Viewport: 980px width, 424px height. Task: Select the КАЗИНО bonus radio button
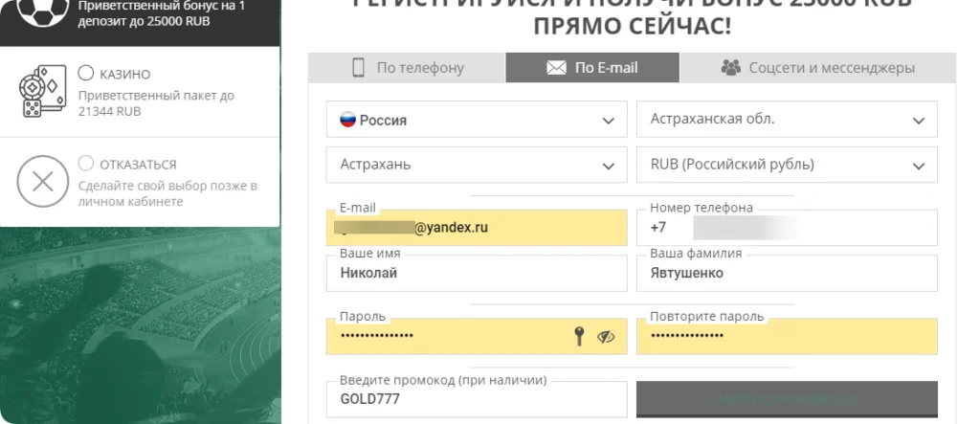(x=85, y=73)
